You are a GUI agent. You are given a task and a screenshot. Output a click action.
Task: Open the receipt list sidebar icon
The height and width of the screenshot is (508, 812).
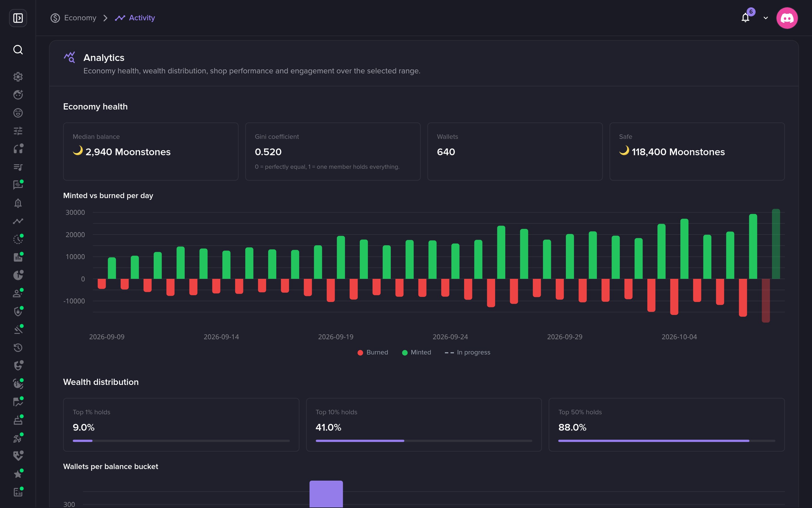coord(18,492)
